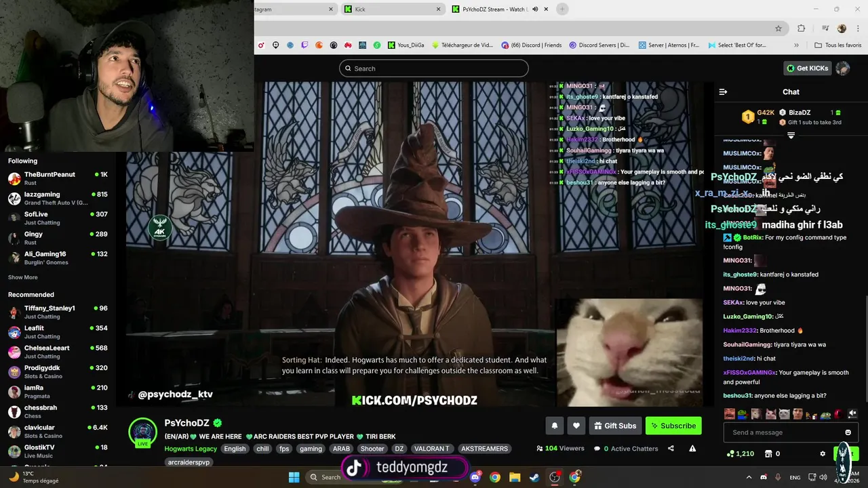This screenshot has width=868, height=488.
Task: Open the Yous_DiiGa bookmark
Action: 406,45
